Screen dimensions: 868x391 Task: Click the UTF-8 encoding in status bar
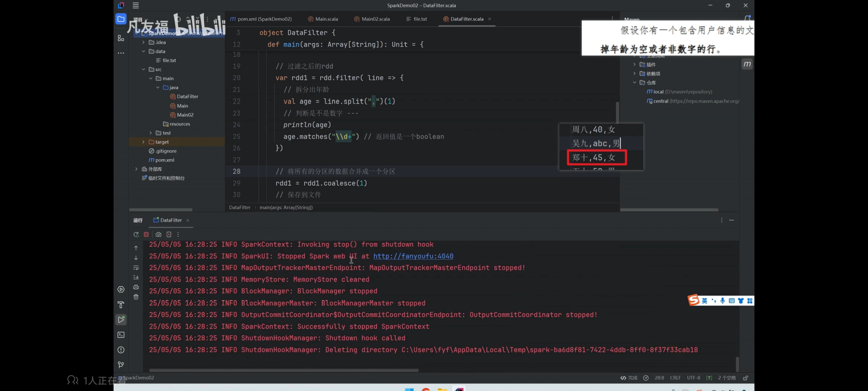tap(693, 378)
